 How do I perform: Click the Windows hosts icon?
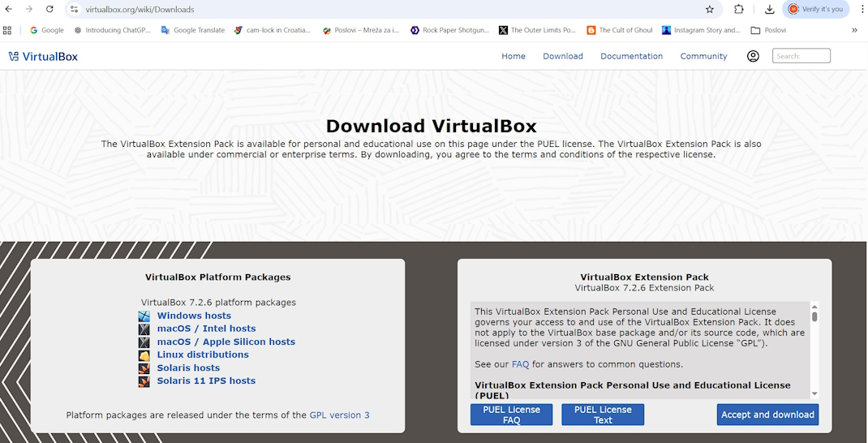click(144, 316)
